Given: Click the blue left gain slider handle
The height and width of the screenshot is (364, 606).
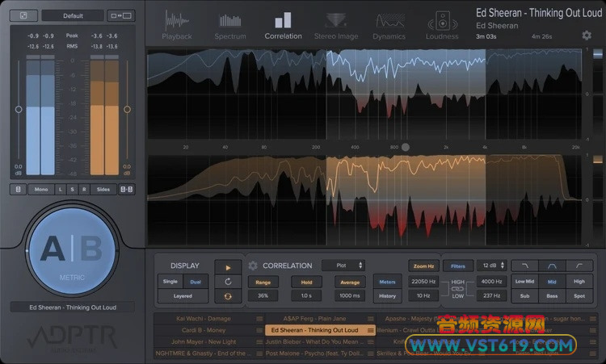Looking at the screenshot, I should 18,109.
